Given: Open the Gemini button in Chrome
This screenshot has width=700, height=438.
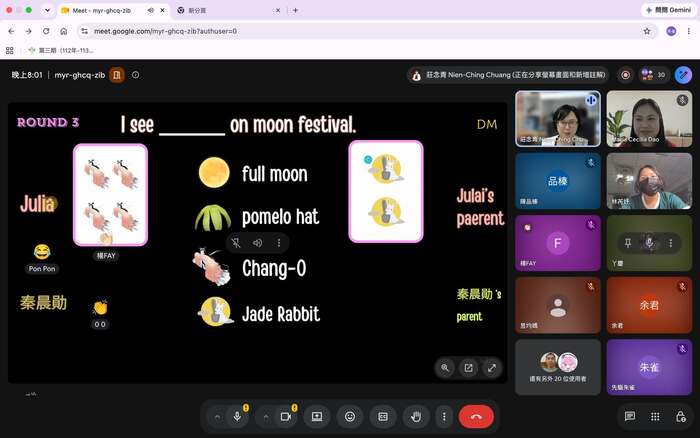Looking at the screenshot, I should coord(668,10).
